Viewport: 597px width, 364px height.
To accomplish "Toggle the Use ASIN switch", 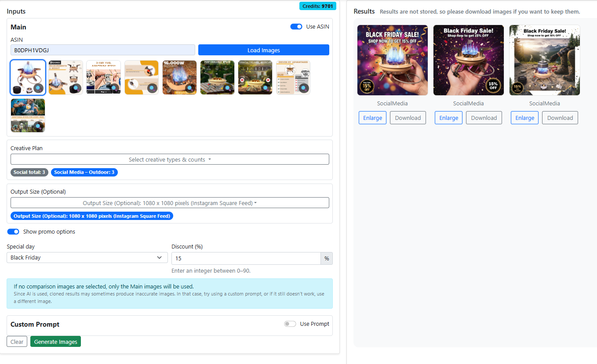I will click(296, 27).
